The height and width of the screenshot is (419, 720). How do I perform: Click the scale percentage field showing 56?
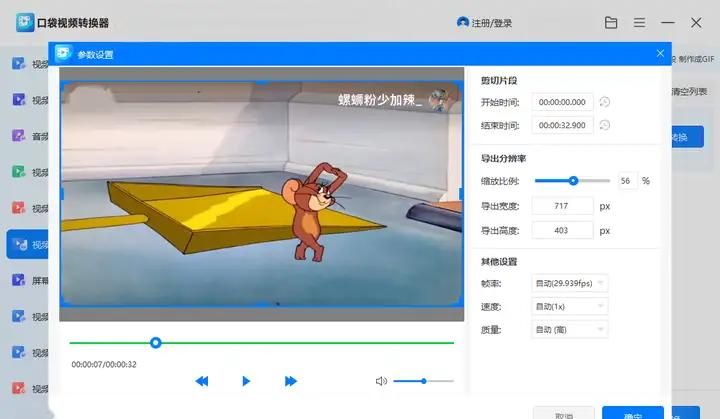point(627,181)
